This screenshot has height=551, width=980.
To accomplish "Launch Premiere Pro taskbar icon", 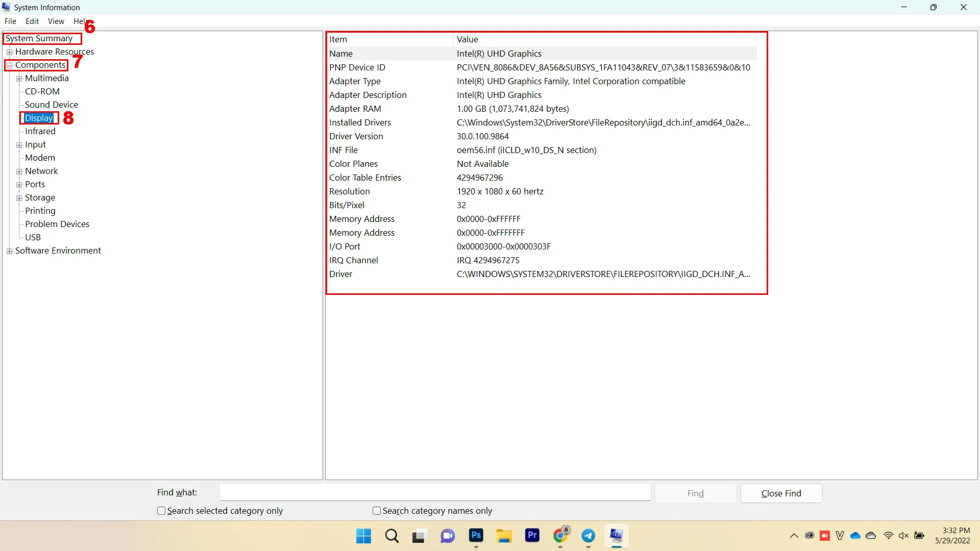I will (532, 536).
